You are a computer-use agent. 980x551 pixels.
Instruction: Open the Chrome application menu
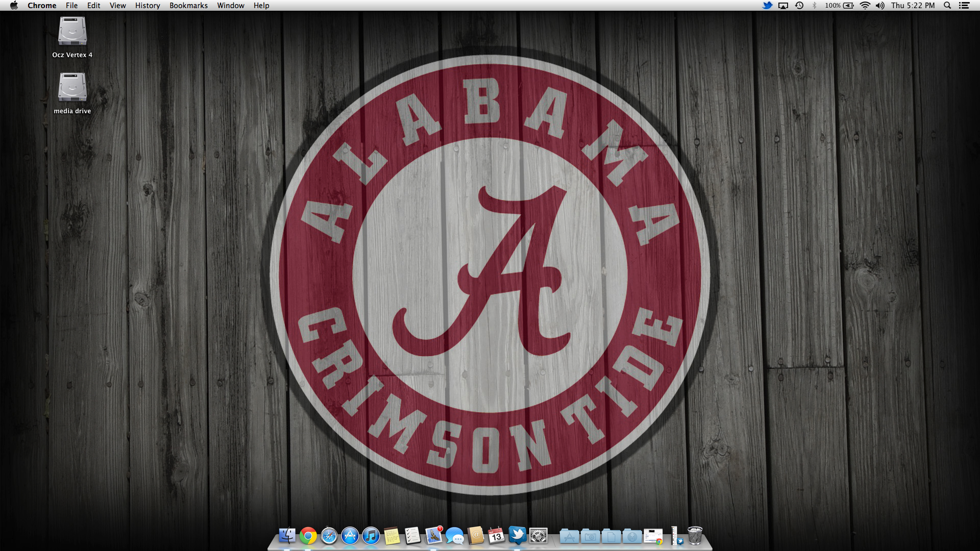coord(42,6)
